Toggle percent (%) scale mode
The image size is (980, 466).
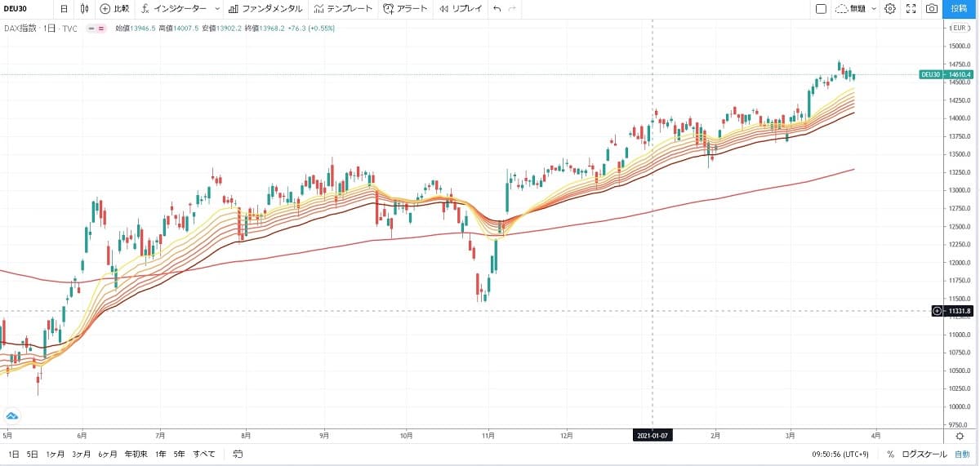pyautogui.click(x=890, y=454)
